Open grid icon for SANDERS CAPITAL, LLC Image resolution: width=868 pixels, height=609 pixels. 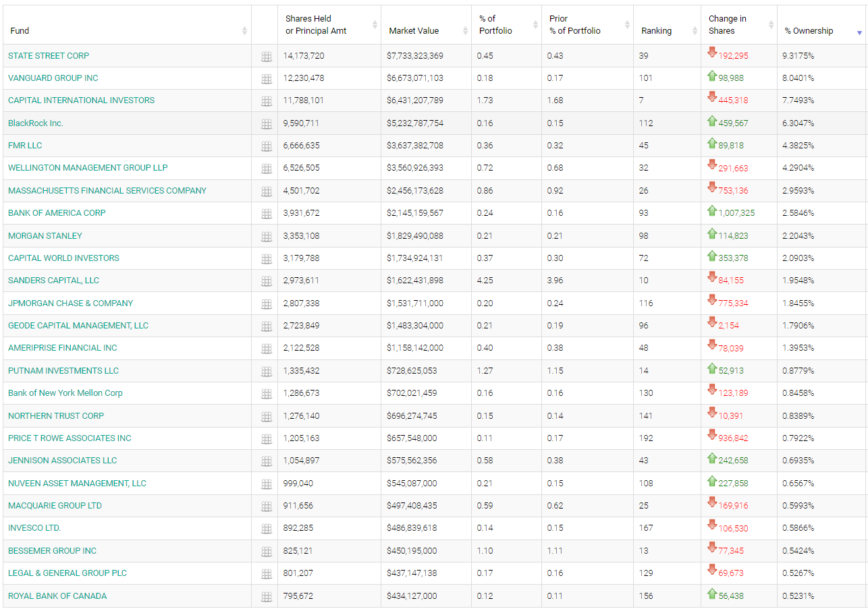(x=266, y=281)
